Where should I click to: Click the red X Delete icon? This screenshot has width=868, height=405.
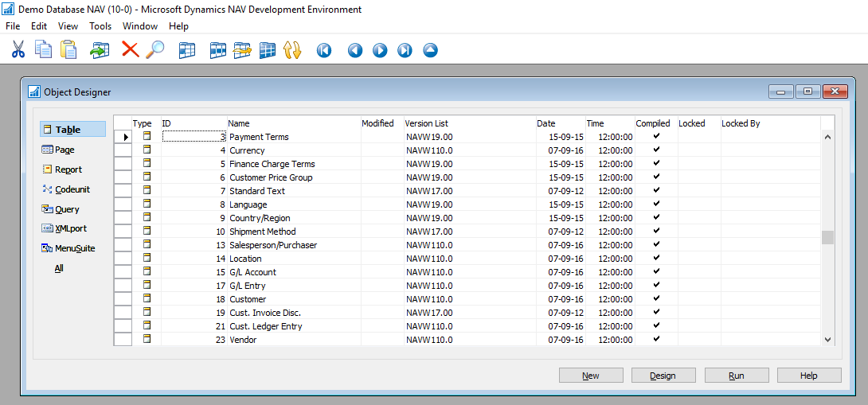click(130, 50)
